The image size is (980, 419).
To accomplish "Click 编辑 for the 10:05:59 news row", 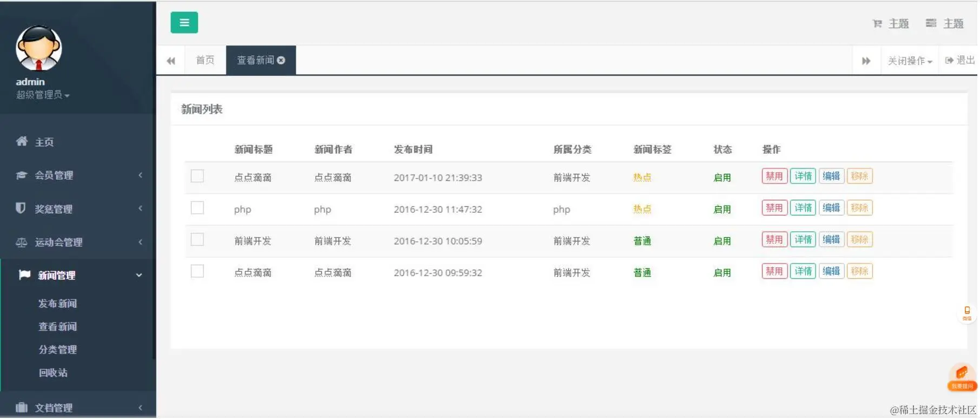I will (831, 240).
